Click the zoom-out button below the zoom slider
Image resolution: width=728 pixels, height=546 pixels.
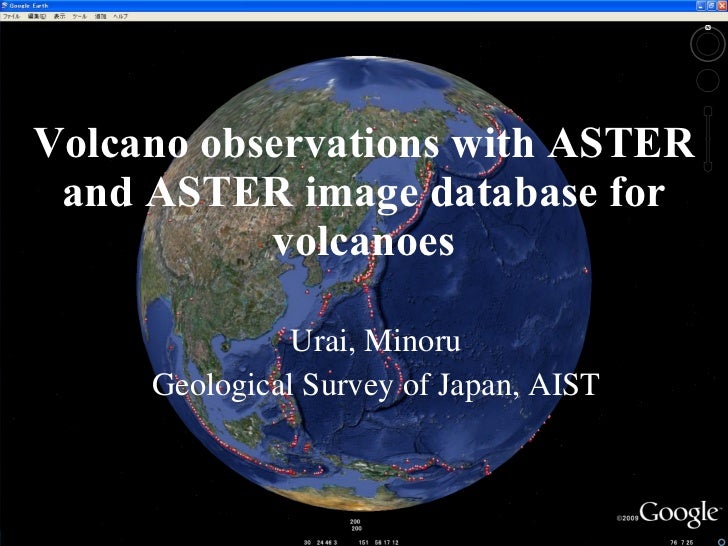708,167
